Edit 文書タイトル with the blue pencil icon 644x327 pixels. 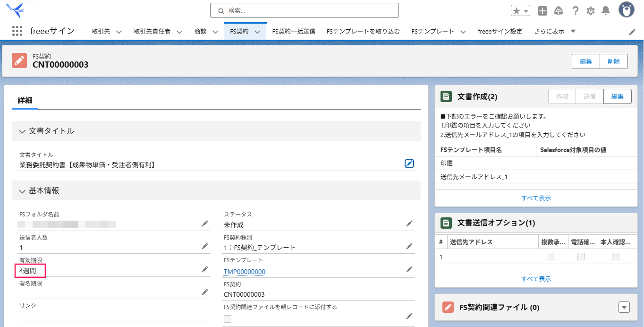(x=409, y=163)
